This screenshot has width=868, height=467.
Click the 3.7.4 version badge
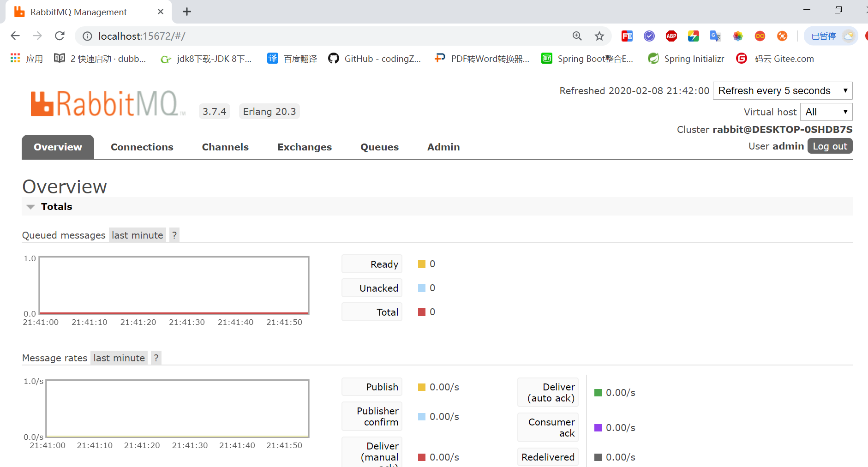(x=215, y=112)
